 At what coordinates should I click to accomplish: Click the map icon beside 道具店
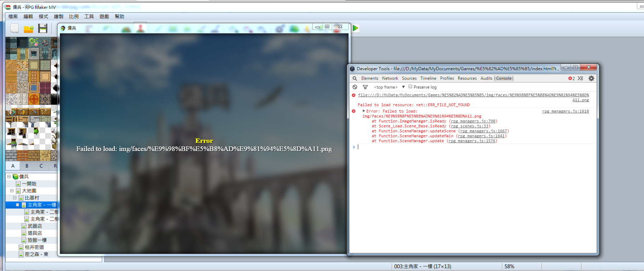pyautogui.click(x=24, y=233)
